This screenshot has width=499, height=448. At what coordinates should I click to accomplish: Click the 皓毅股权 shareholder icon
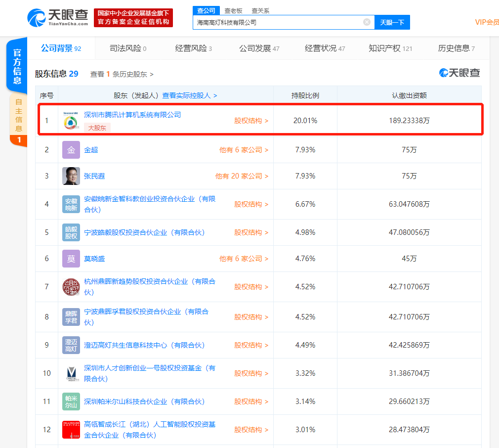click(x=71, y=232)
